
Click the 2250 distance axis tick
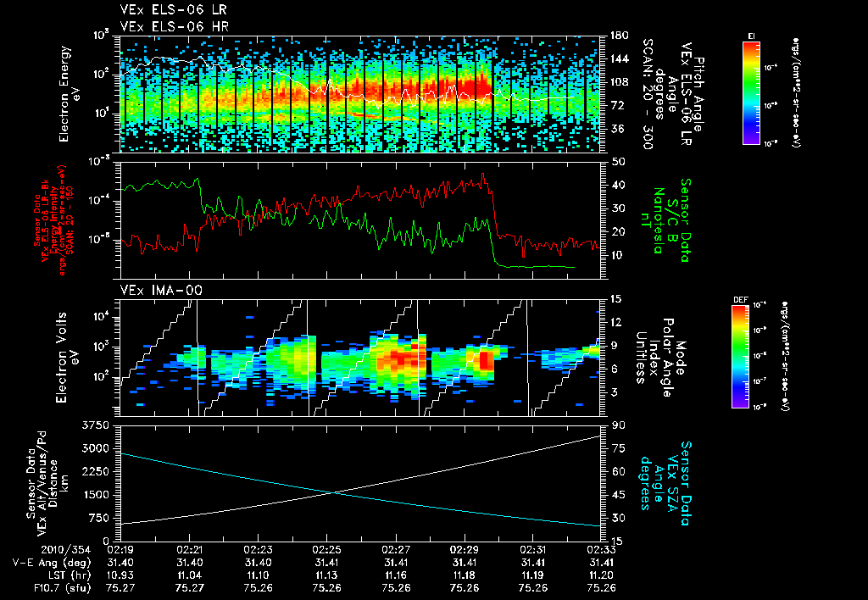(97, 471)
